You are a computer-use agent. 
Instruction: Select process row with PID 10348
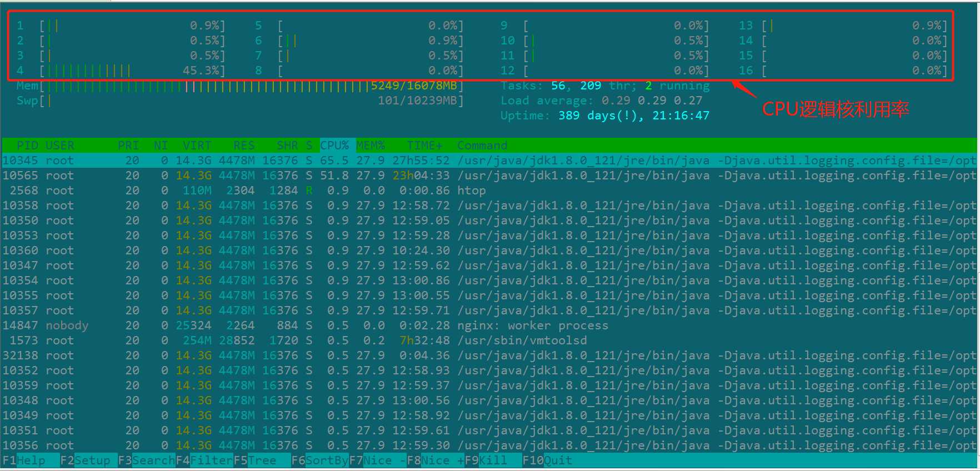pyautogui.click(x=489, y=400)
